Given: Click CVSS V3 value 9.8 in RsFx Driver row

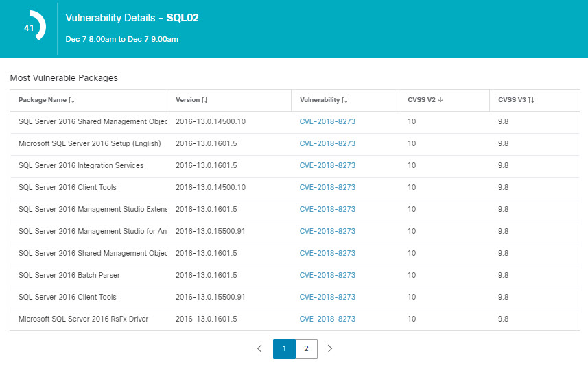Looking at the screenshot, I should pyautogui.click(x=503, y=319).
